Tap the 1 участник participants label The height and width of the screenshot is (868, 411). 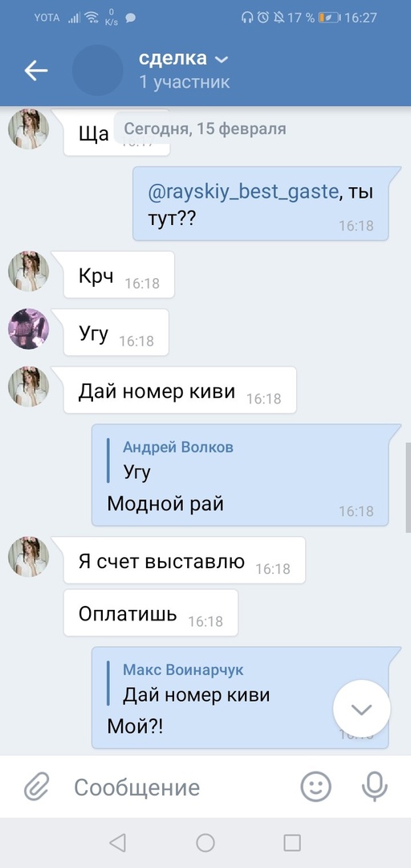pos(184,83)
